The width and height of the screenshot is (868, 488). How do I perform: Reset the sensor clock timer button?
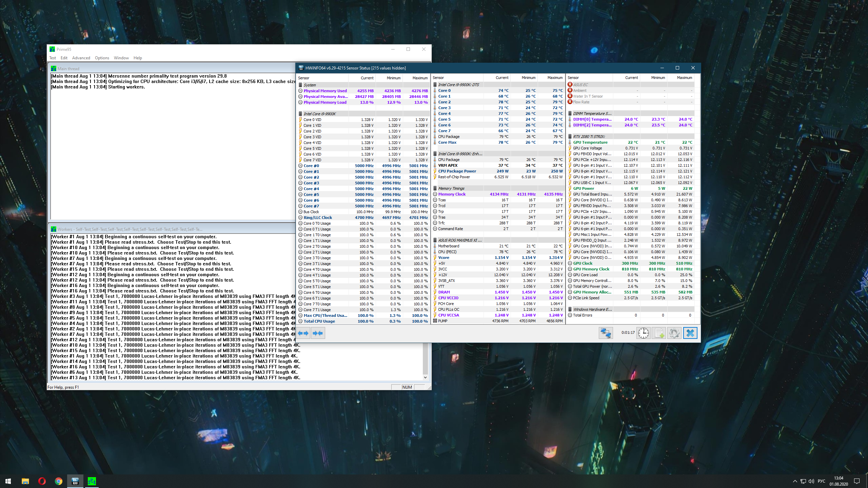point(643,333)
